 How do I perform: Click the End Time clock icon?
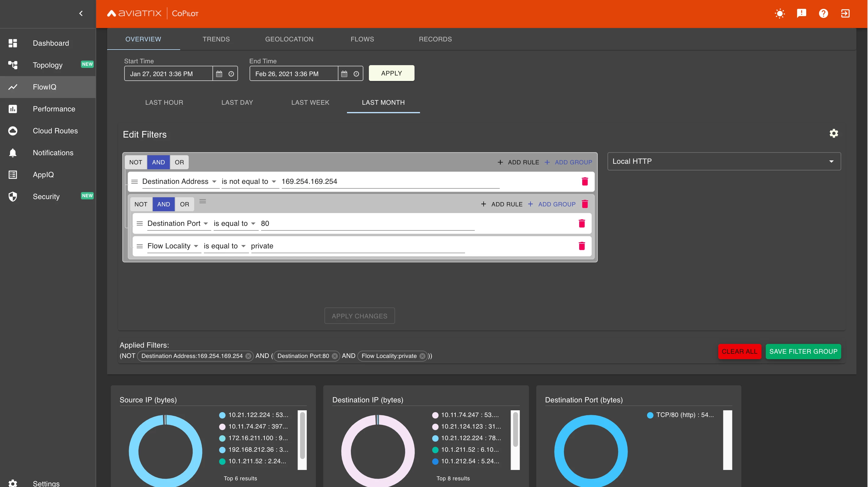coord(356,74)
